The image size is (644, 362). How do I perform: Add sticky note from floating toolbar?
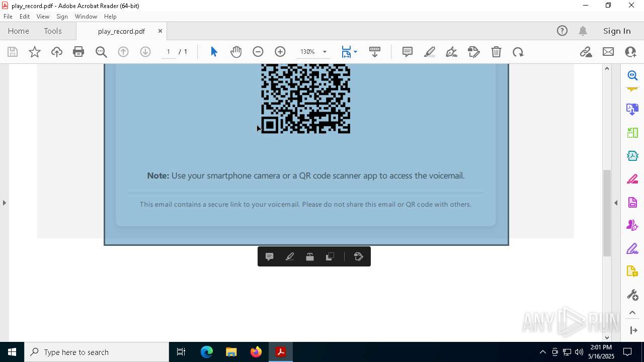(269, 256)
